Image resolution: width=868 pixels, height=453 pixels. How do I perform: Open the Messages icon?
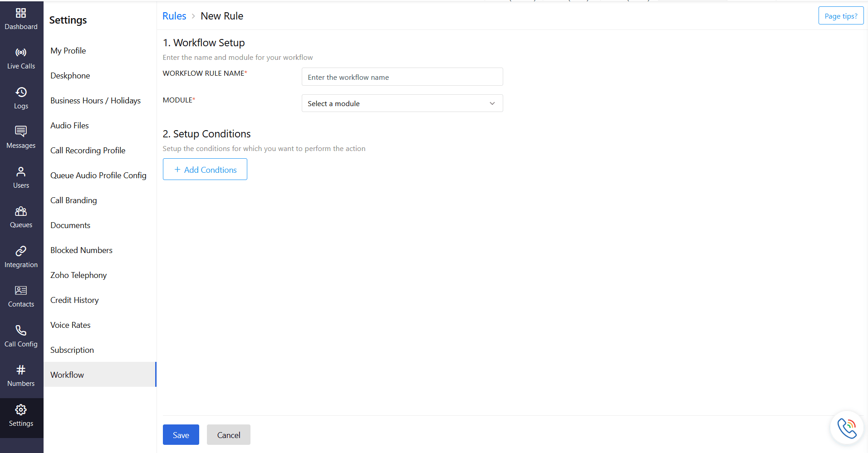pyautogui.click(x=21, y=132)
